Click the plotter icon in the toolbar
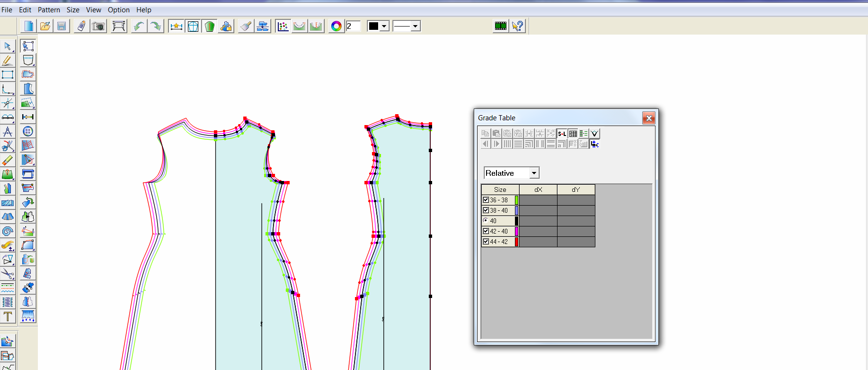Image resolution: width=868 pixels, height=370 pixels. point(119,26)
